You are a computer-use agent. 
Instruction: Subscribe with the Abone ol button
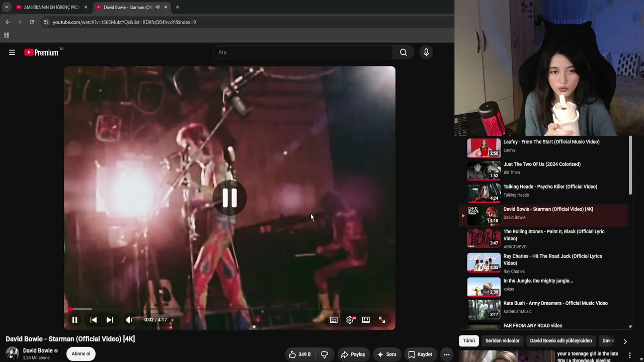[x=81, y=354]
